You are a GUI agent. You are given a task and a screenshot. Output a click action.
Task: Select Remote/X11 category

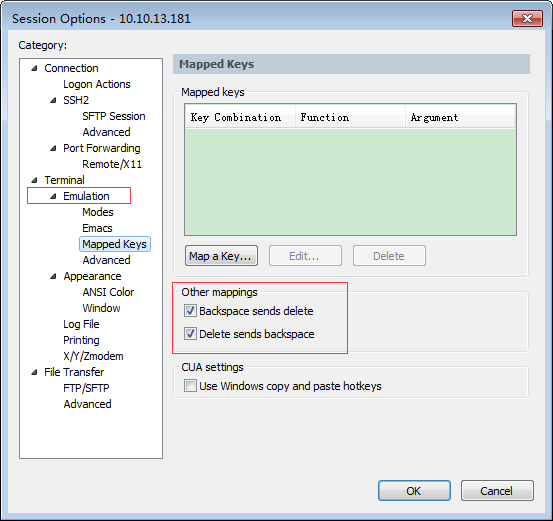click(x=112, y=164)
